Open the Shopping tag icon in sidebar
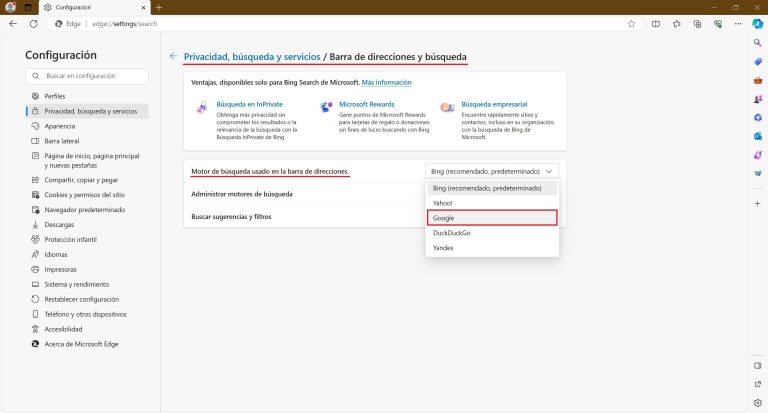768x413 pixels. pyautogui.click(x=758, y=62)
